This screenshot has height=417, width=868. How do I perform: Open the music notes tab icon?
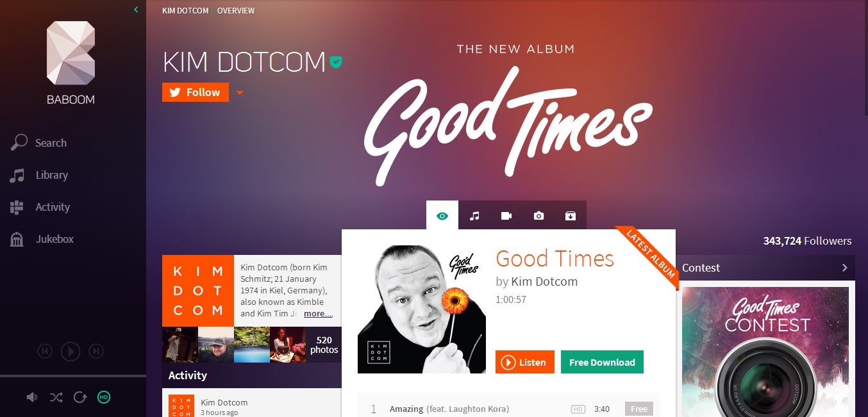[474, 216]
